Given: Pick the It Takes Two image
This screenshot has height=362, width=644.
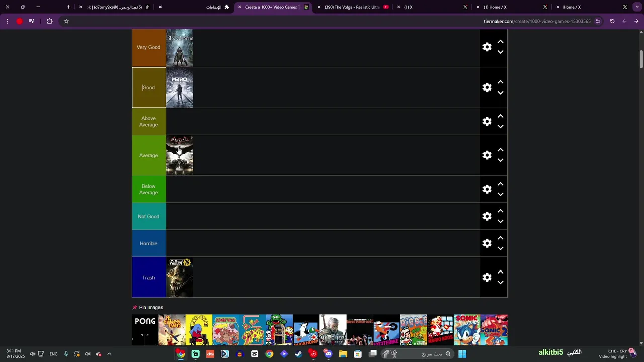Looking at the screenshot, I should (172, 330).
